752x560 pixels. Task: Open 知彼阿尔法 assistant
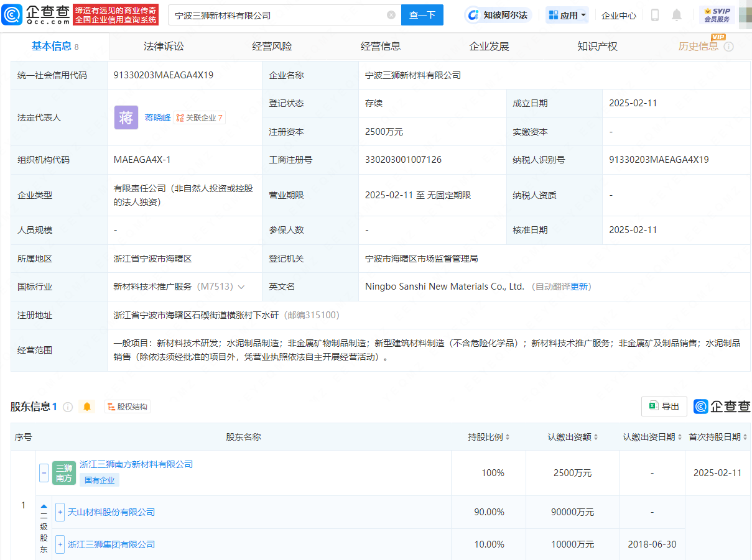pyautogui.click(x=498, y=15)
